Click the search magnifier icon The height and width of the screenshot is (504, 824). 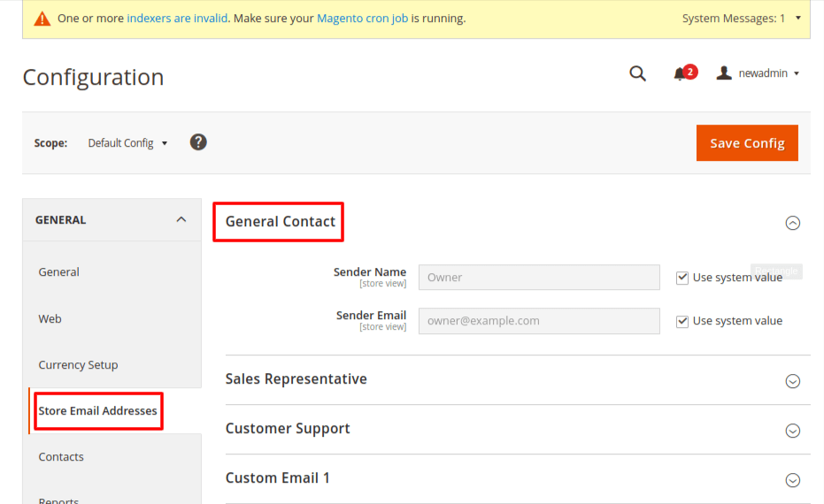637,74
